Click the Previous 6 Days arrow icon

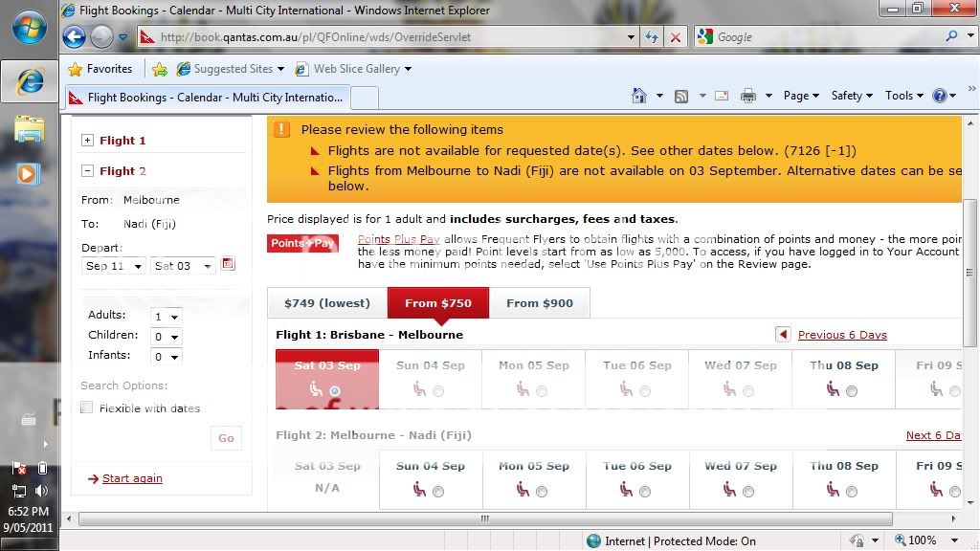coord(783,334)
